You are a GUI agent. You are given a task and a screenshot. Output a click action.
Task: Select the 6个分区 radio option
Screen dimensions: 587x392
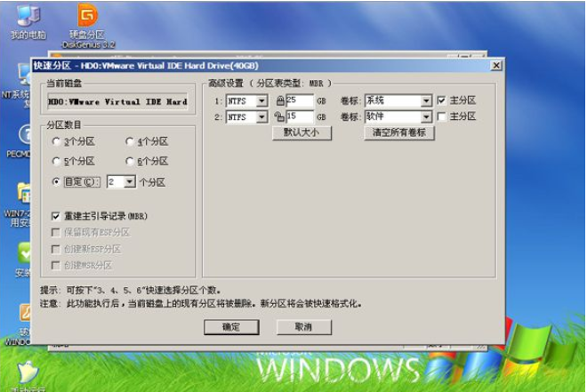tap(130, 161)
